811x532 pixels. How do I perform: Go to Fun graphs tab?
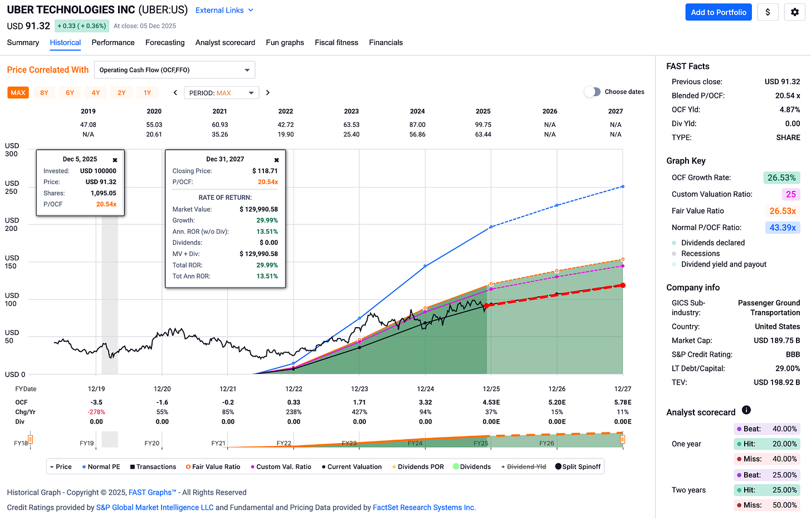(285, 42)
